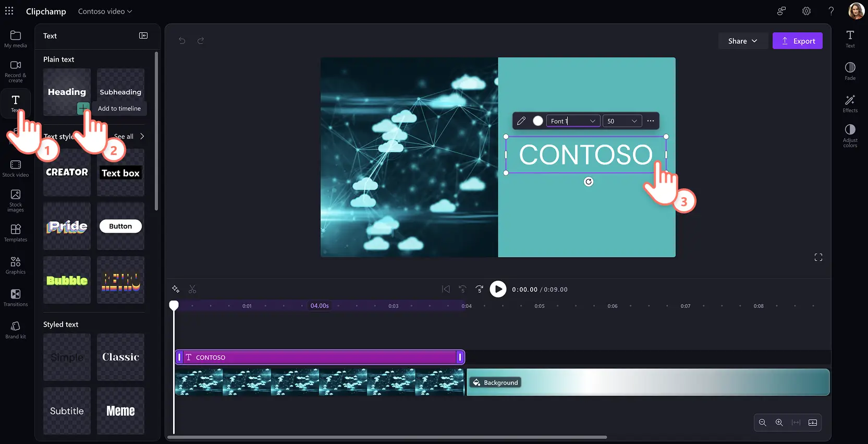The image size is (868, 444).
Task: Select the CONTOSO text on canvas
Action: (586, 154)
